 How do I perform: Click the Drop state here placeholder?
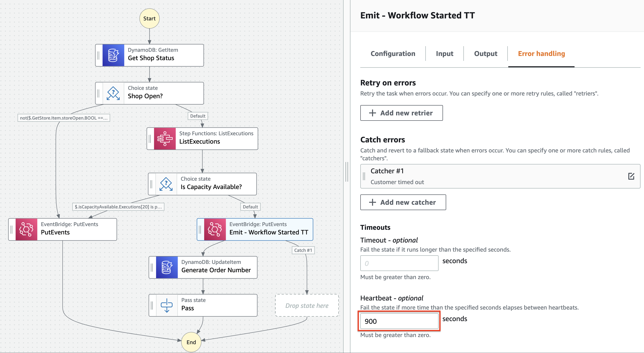[307, 306]
